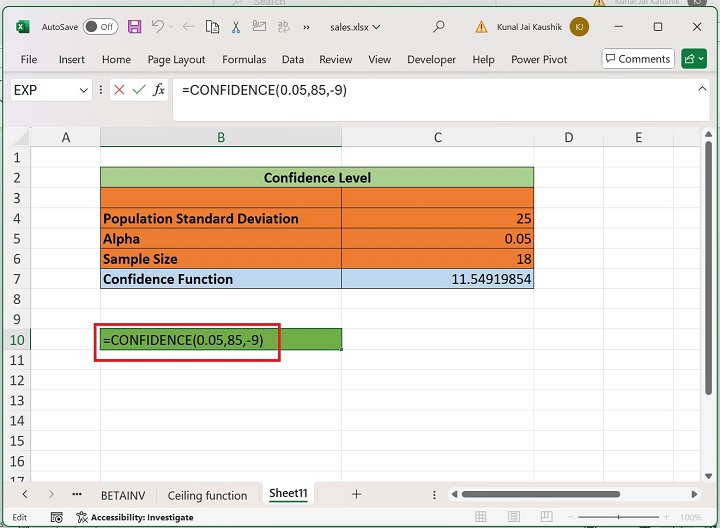Click the Comments button
This screenshot has width=720, height=528.
(x=638, y=59)
